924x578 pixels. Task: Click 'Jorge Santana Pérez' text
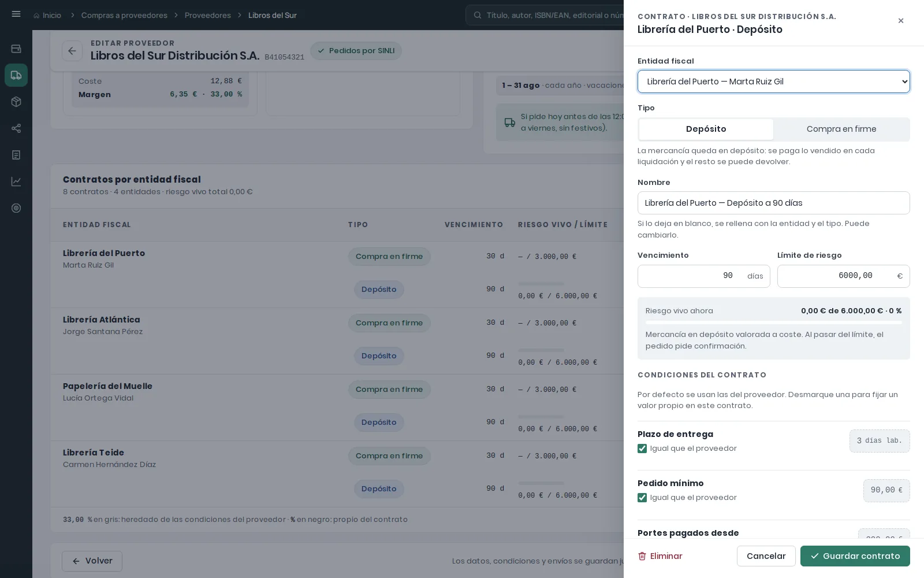[x=103, y=332]
